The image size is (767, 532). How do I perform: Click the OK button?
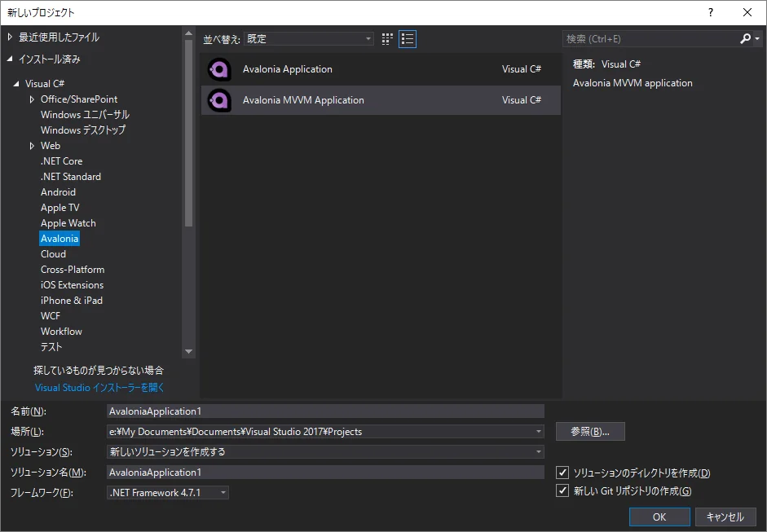pos(659,517)
